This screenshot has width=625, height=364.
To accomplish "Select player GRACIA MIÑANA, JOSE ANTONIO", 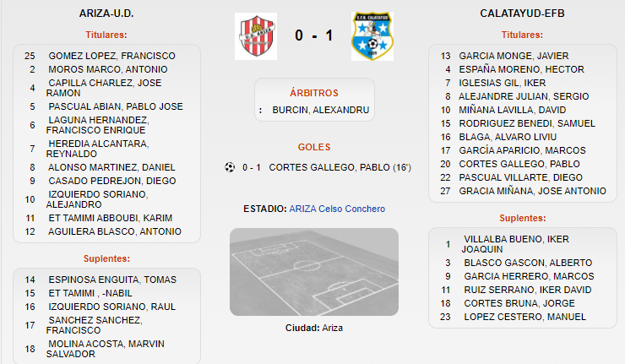I will [533, 192].
